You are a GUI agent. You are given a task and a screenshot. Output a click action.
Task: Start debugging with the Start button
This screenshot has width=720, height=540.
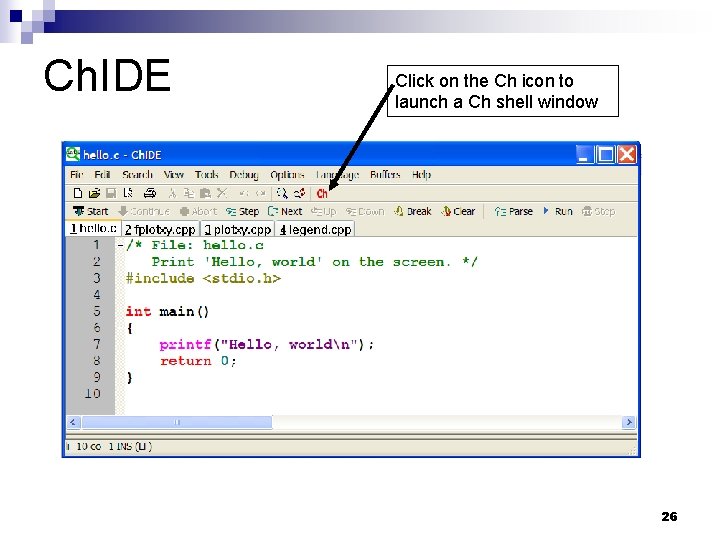click(x=91, y=211)
